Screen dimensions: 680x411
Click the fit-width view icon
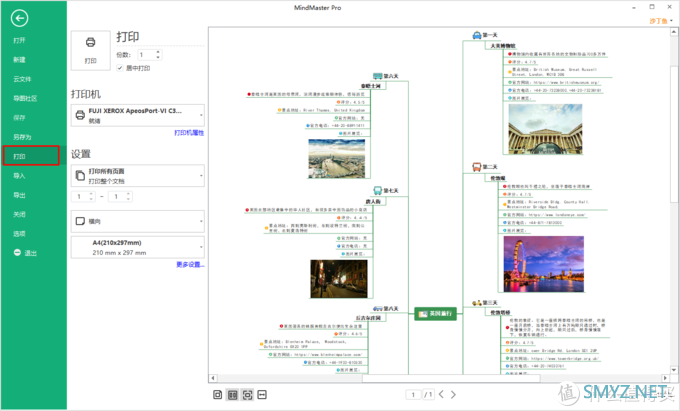coord(262,395)
